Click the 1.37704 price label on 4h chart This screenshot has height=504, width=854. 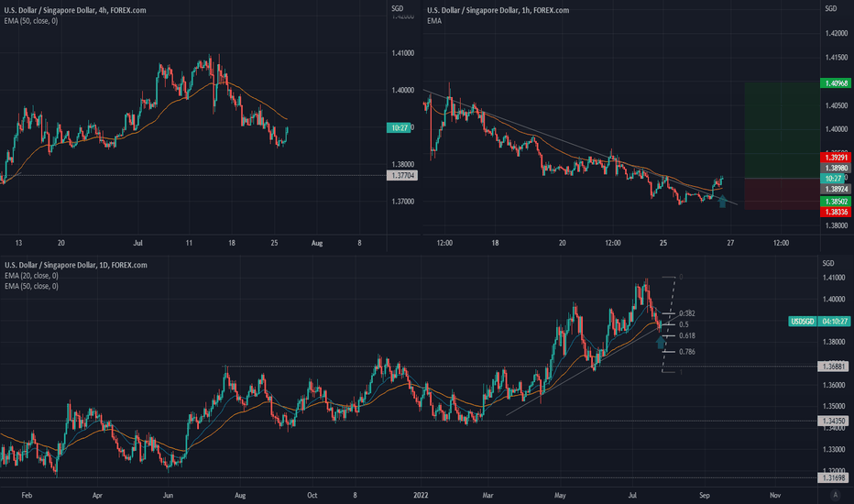pyautogui.click(x=402, y=175)
